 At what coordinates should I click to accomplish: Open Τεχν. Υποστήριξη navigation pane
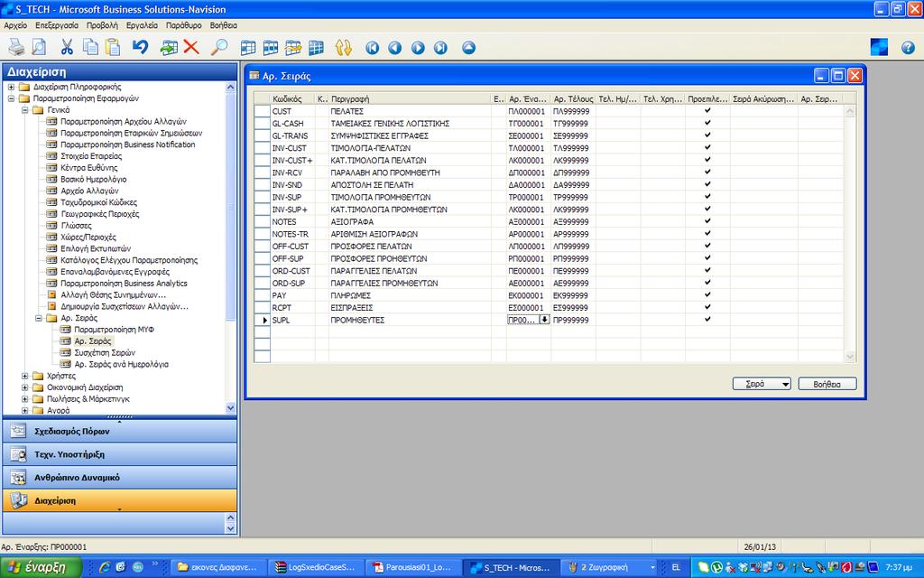[x=120, y=454]
